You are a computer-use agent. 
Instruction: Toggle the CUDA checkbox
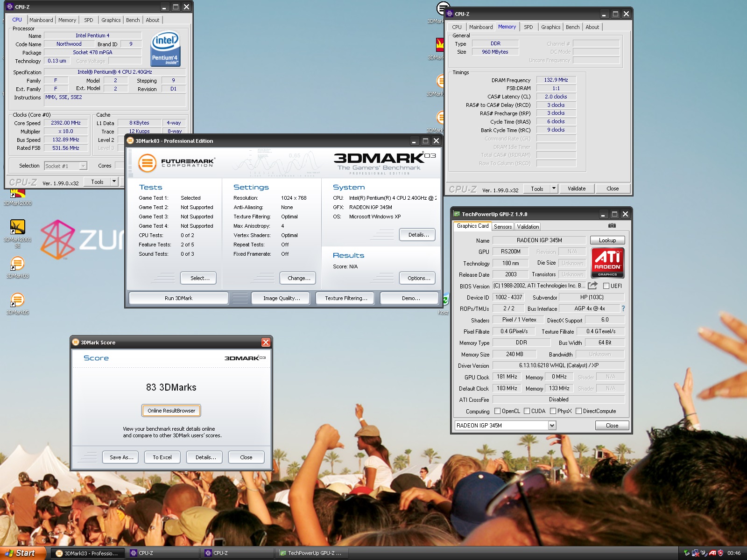pos(527,411)
